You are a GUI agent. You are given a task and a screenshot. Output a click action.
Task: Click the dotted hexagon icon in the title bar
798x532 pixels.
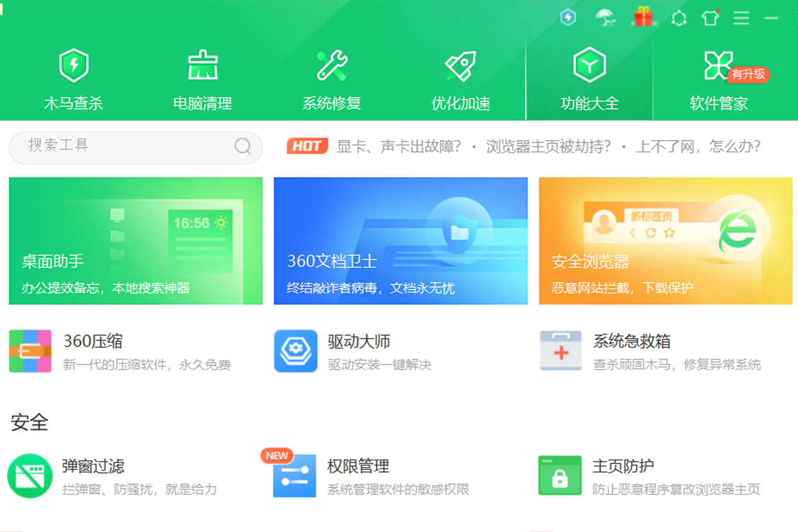(x=679, y=18)
